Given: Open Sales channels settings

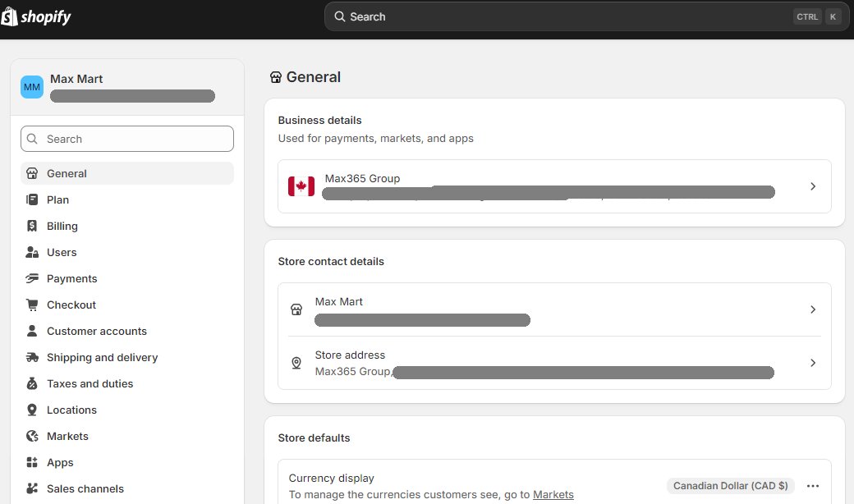Looking at the screenshot, I should [x=85, y=488].
